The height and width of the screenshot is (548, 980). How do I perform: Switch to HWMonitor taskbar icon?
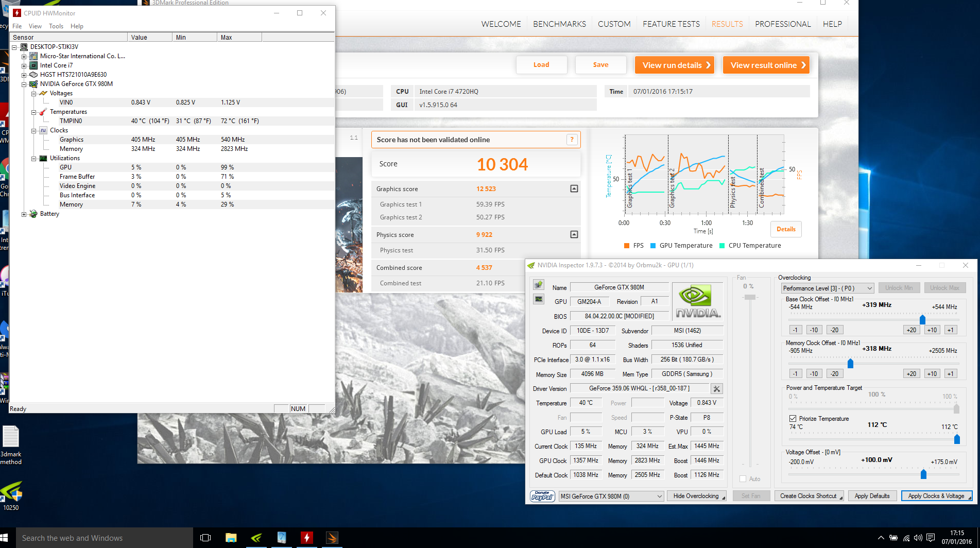[x=307, y=538]
